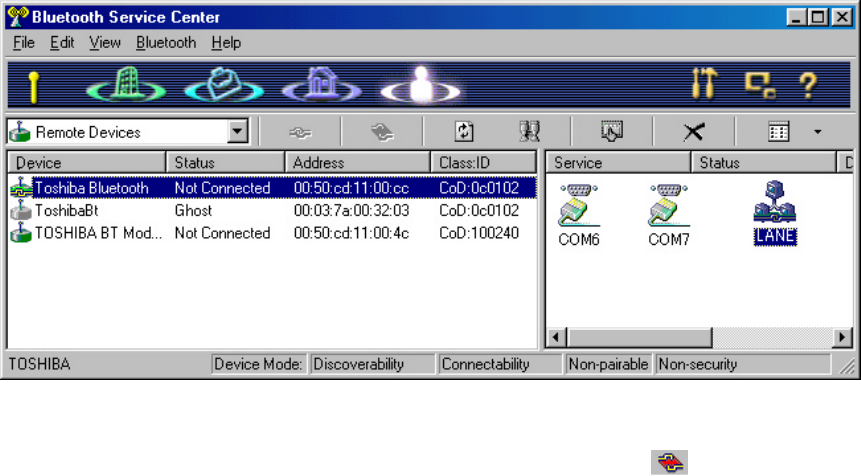Click the Not Connected status of TOSHIBA BT Mod...
Image resolution: width=861 pixels, height=476 pixels.
pyautogui.click(x=222, y=233)
